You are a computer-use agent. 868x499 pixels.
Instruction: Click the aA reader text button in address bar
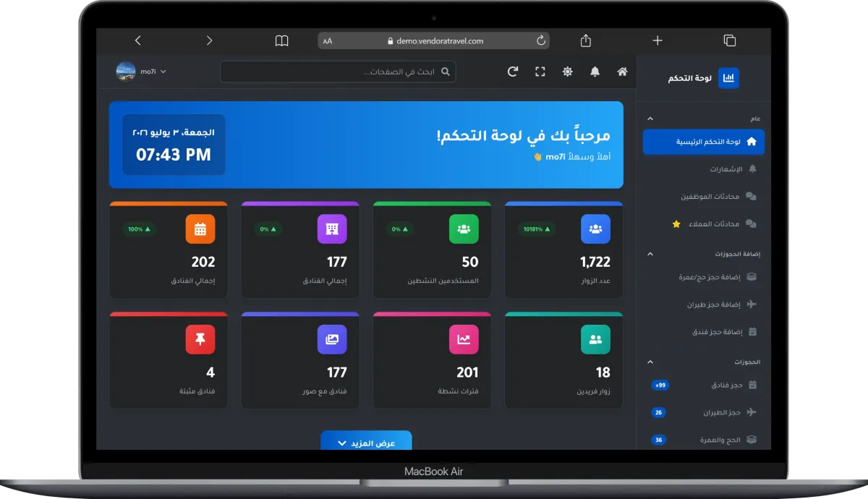(328, 41)
